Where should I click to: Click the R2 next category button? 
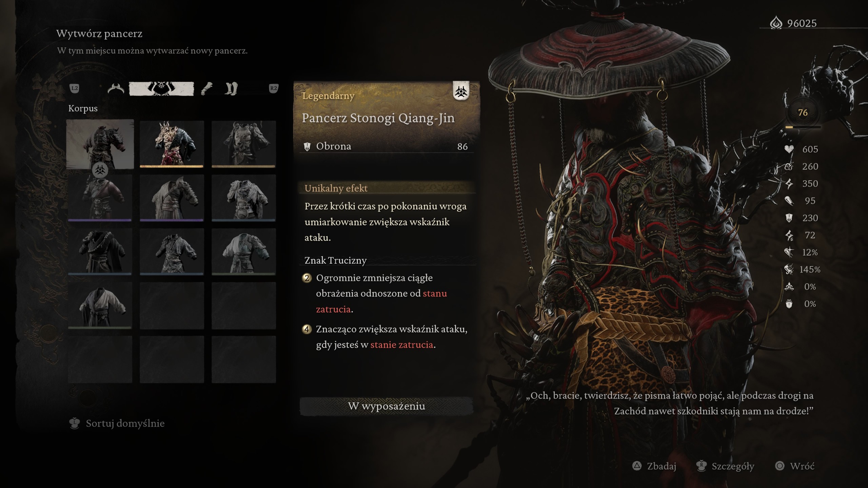coord(273,88)
